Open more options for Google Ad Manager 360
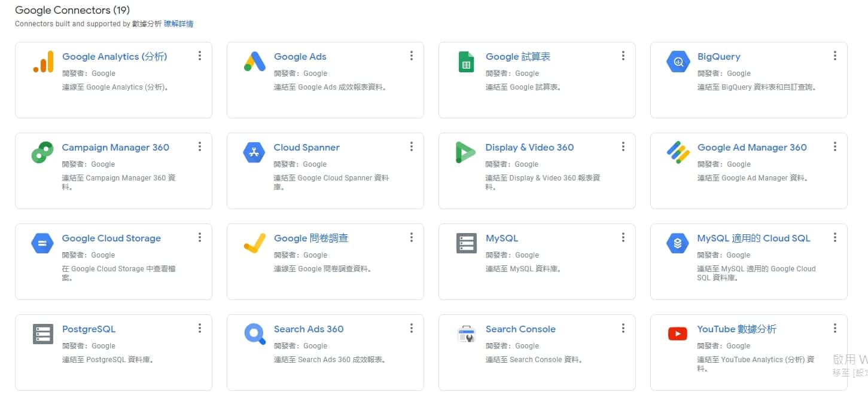868x398 pixels. click(835, 146)
